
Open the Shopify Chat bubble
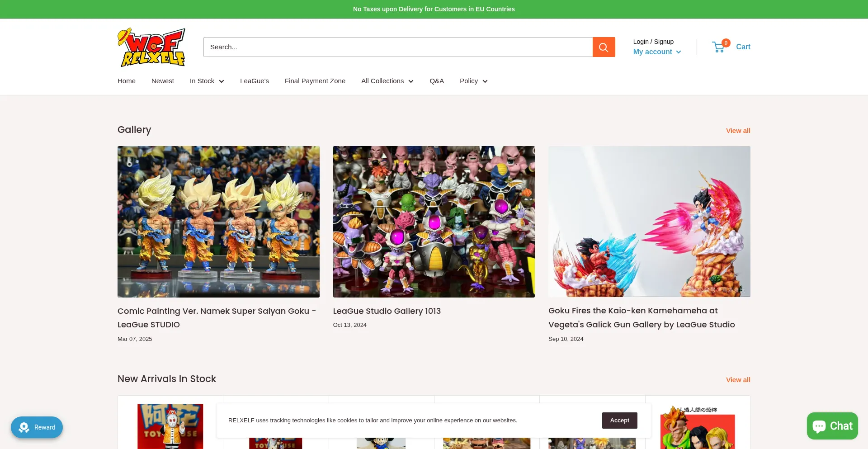832,426
